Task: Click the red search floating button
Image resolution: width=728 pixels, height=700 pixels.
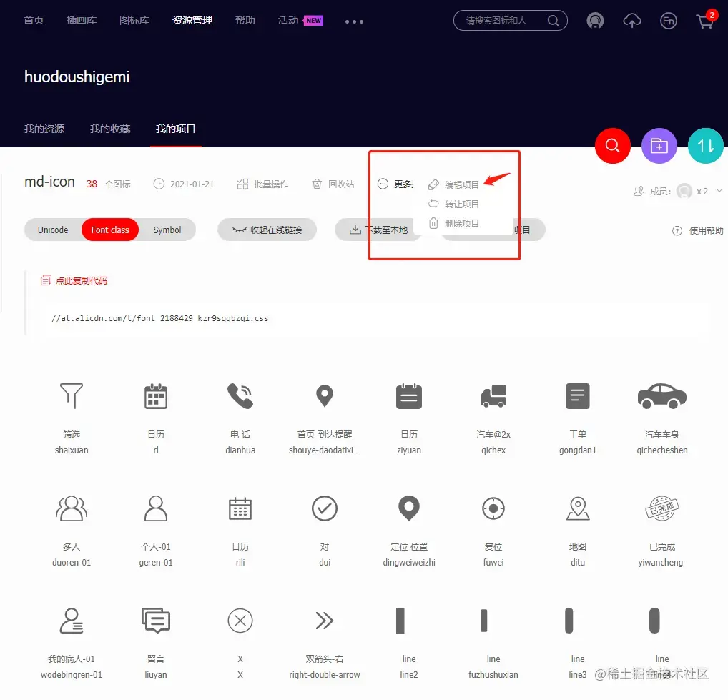Action: [x=612, y=146]
